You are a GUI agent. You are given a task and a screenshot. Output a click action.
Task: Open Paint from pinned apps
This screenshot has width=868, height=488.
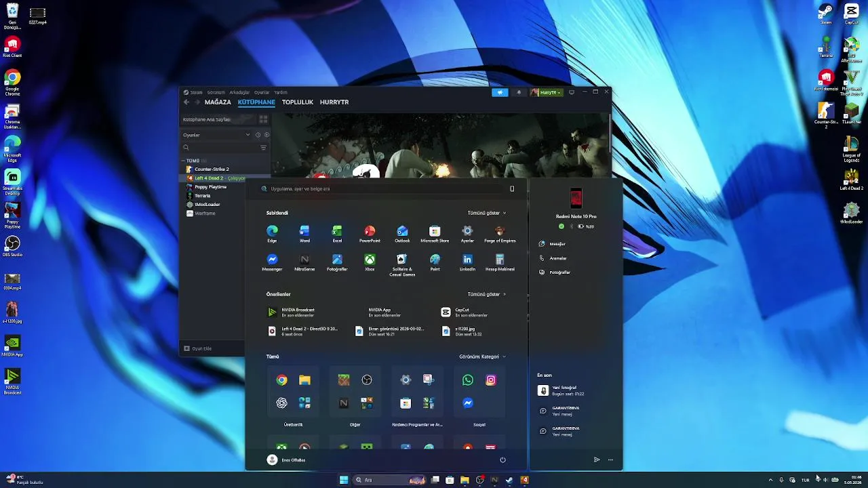(x=435, y=262)
